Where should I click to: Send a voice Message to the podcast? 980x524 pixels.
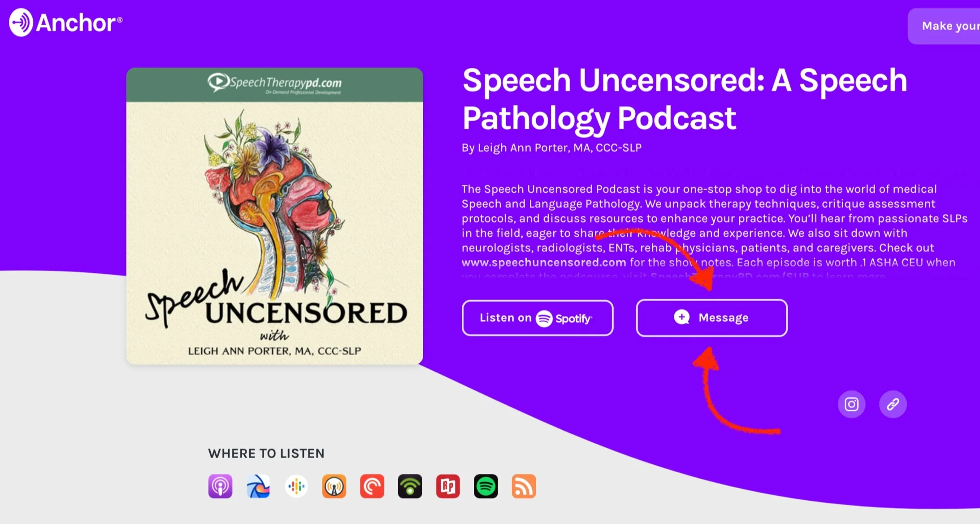coord(711,318)
